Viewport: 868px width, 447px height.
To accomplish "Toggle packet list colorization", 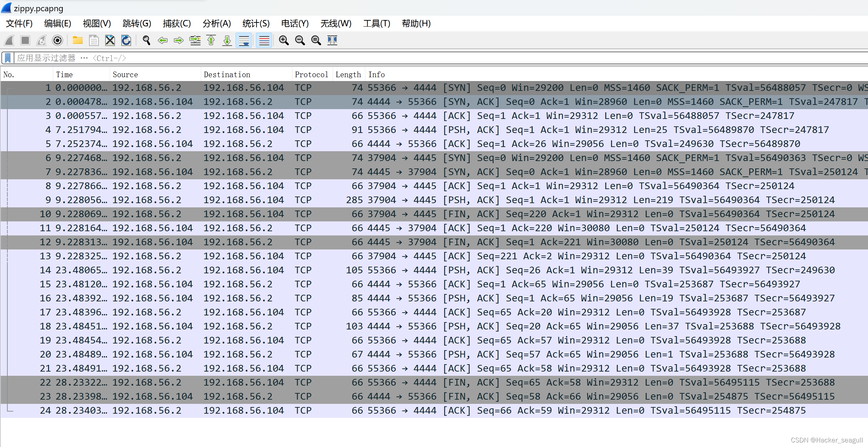I will [264, 40].
